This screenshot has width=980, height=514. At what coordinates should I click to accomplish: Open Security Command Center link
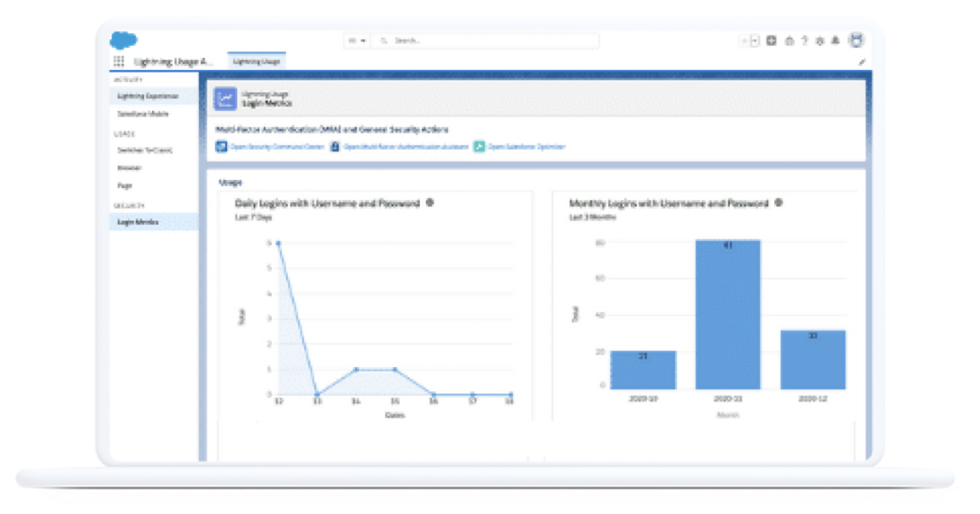click(277, 147)
